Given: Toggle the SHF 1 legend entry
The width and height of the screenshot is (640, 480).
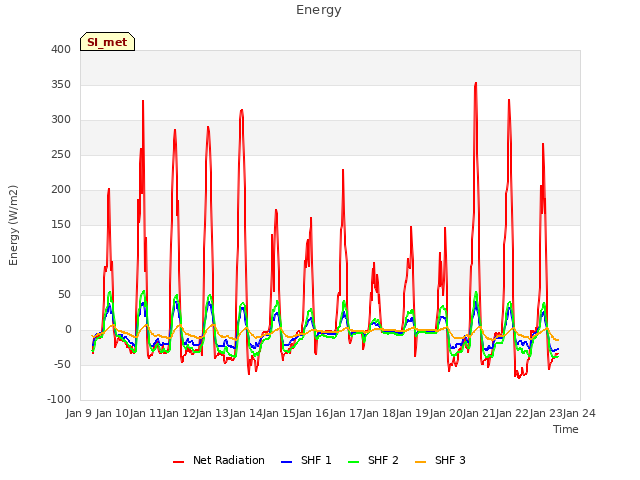Looking at the screenshot, I should tap(306, 460).
